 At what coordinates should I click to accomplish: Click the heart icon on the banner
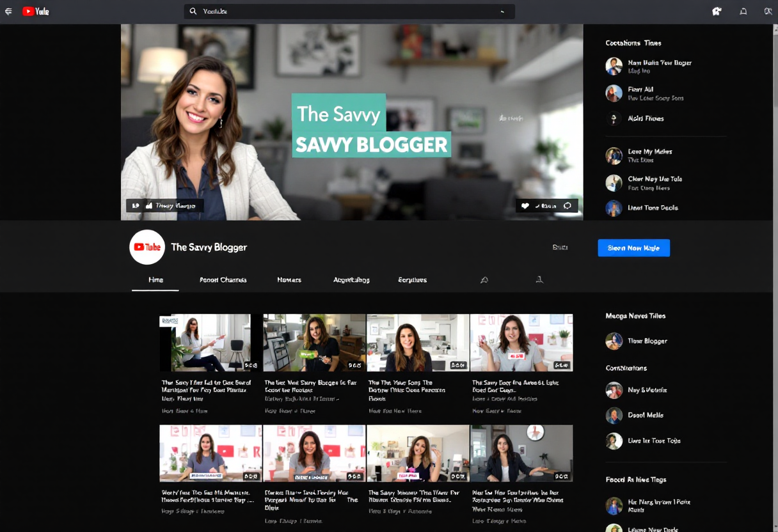525,206
